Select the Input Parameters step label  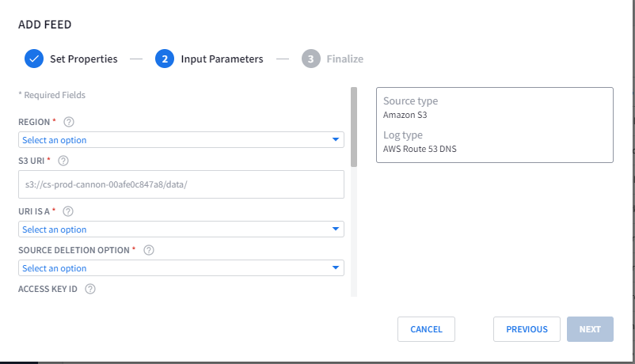coord(222,59)
